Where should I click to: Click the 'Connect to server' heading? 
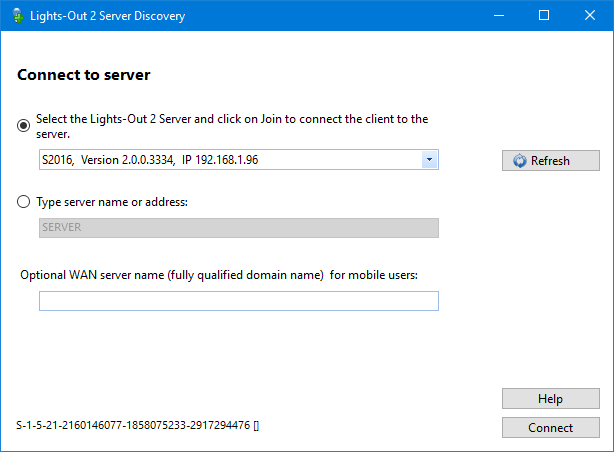[84, 75]
